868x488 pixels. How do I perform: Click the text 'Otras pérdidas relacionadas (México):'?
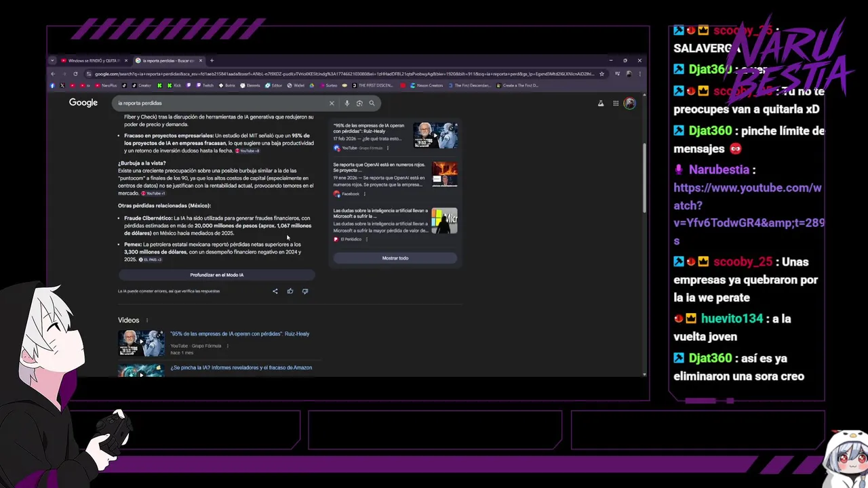[164, 205]
